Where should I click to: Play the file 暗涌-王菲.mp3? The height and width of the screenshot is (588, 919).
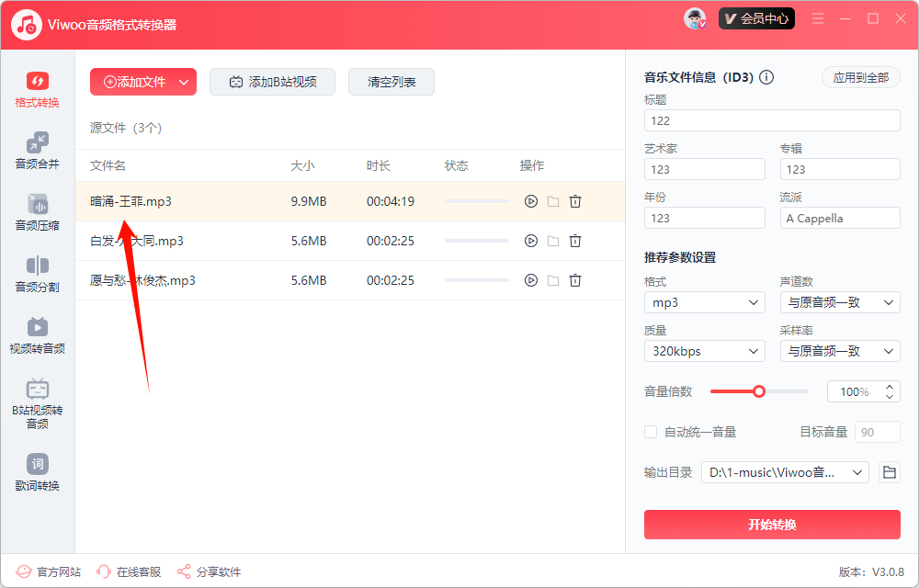click(x=530, y=201)
